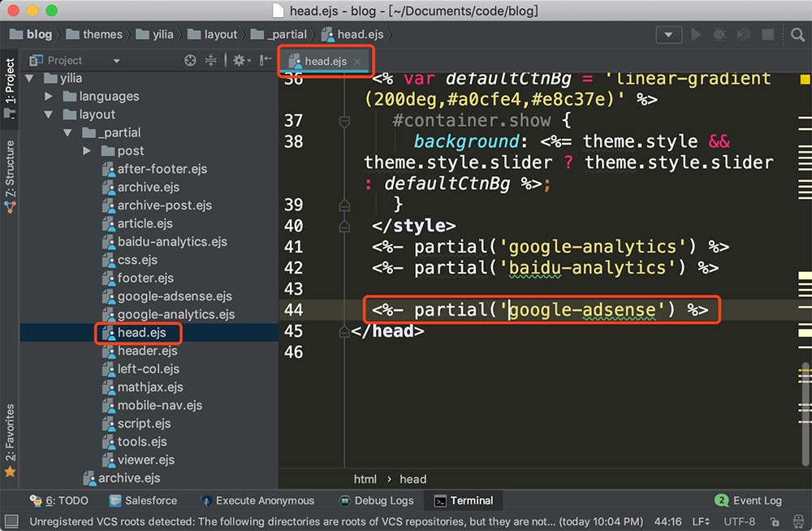Open the Structure side tool tab

tap(10, 176)
